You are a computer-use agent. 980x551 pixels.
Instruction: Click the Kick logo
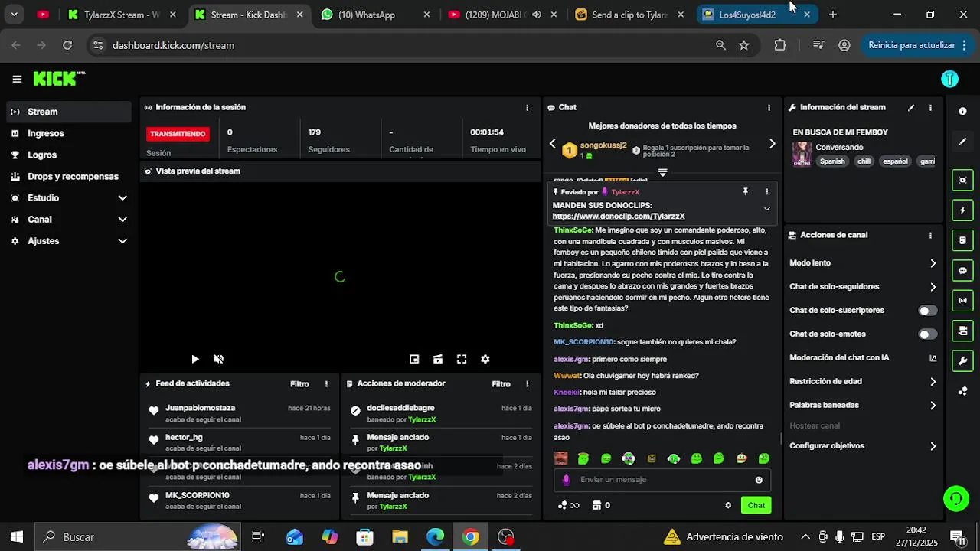59,79
